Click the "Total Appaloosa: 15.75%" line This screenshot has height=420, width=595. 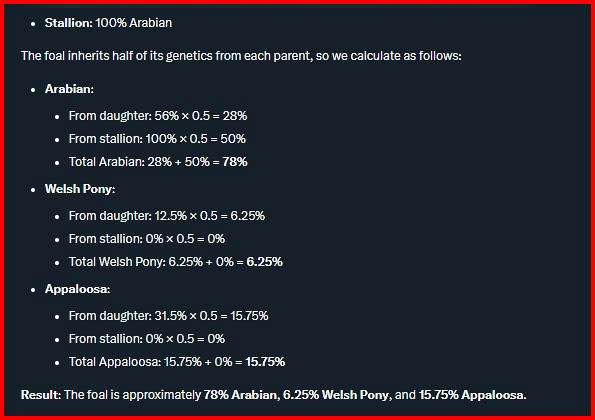point(177,362)
